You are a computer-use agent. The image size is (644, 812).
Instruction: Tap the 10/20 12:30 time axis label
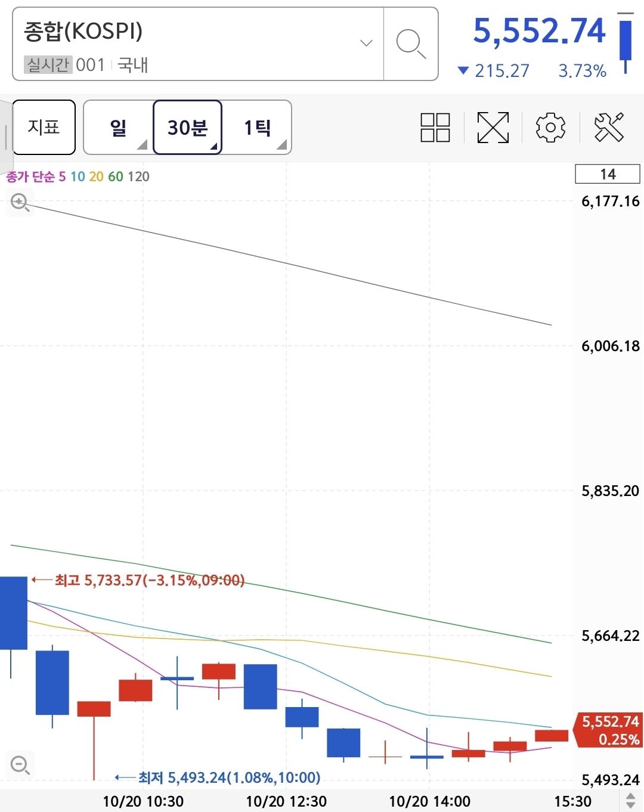(286, 801)
